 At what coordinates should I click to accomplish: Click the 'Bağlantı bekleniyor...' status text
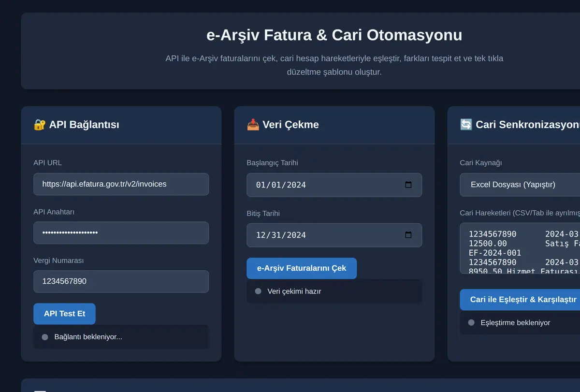[x=88, y=337]
